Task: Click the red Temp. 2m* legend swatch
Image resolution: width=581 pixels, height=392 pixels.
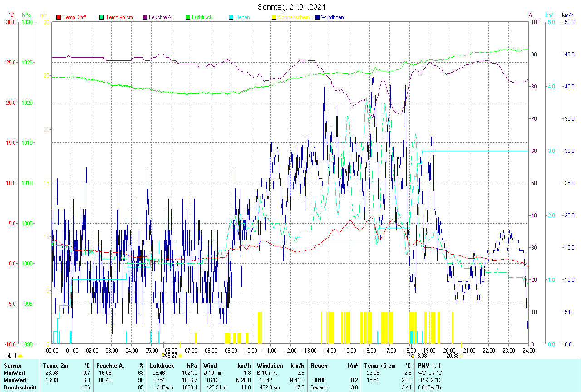Action: (x=59, y=17)
